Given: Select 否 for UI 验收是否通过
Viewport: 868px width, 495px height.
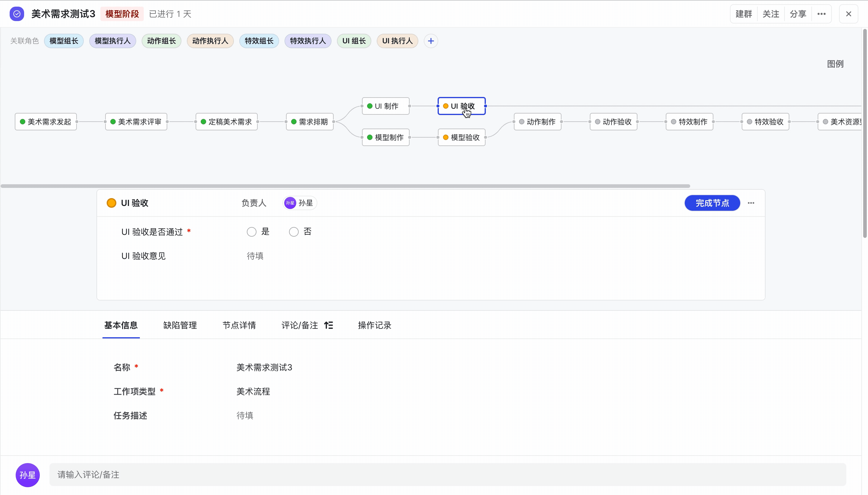Looking at the screenshot, I should point(294,232).
